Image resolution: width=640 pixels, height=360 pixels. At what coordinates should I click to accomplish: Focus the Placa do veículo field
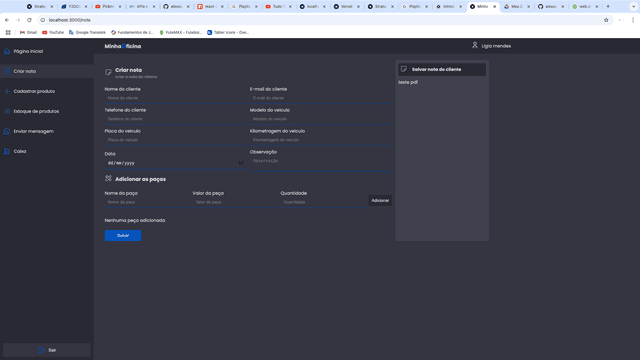point(176,140)
